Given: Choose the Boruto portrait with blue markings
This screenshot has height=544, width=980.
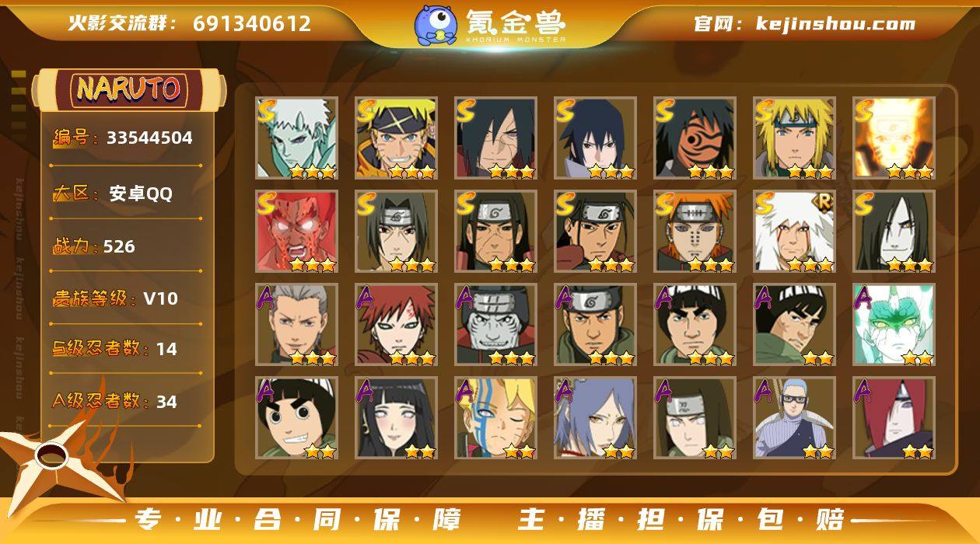Looking at the screenshot, I should [495, 418].
